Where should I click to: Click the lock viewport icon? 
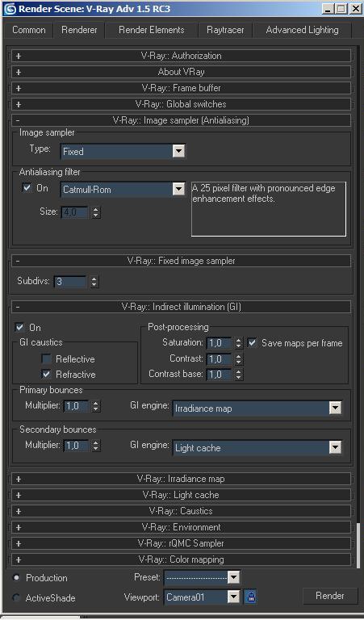click(250, 596)
